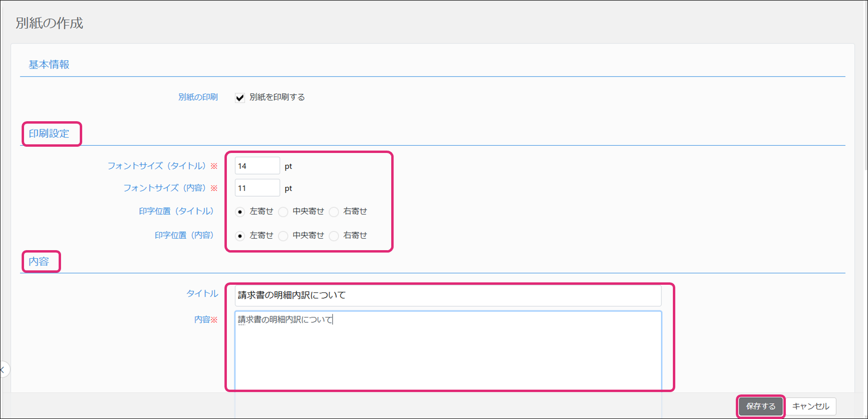The width and height of the screenshot is (868, 419).
Task: Click the 別紙の作成 page heading
Action: 50,23
